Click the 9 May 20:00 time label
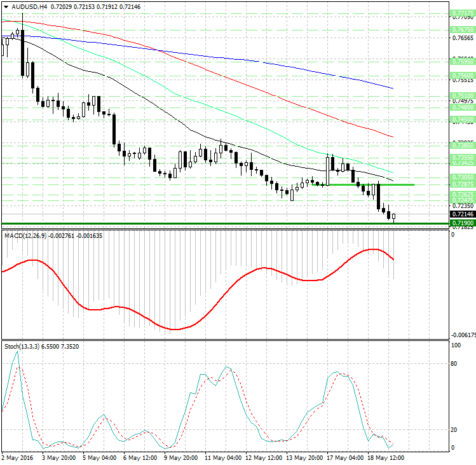Viewport: 476px width, 465px height. (180, 458)
